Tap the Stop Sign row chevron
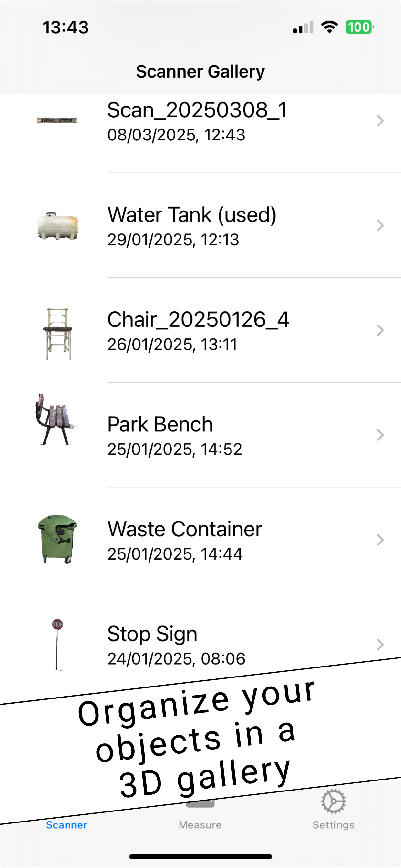This screenshot has height=868, width=401. click(380, 645)
